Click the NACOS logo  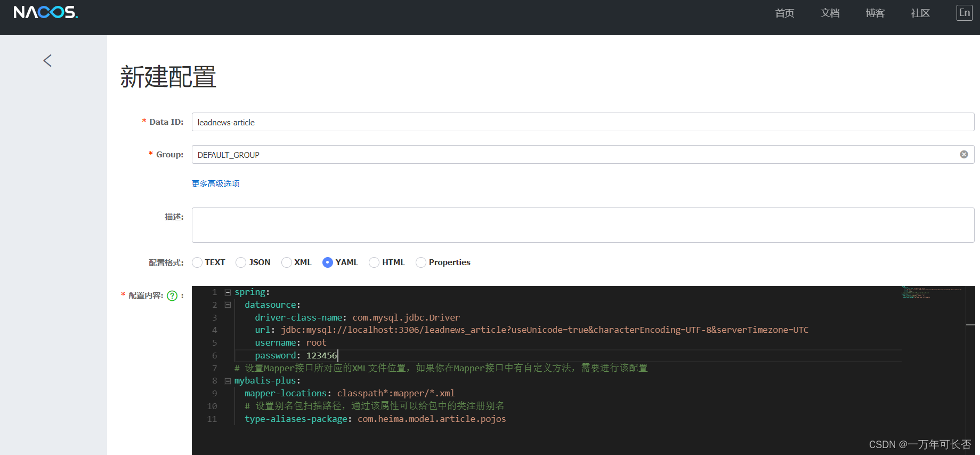46,12
